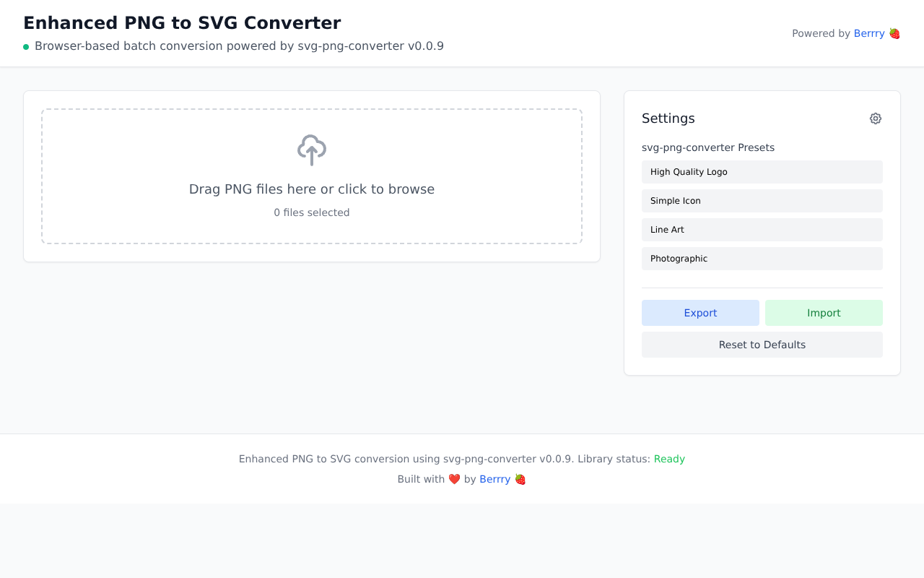Click the Ready library status text

669,459
